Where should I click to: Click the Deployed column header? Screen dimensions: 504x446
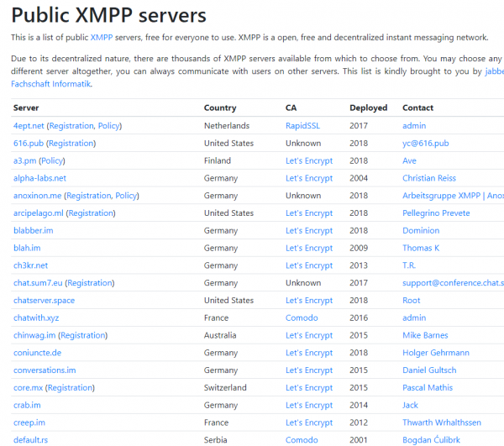tap(369, 108)
